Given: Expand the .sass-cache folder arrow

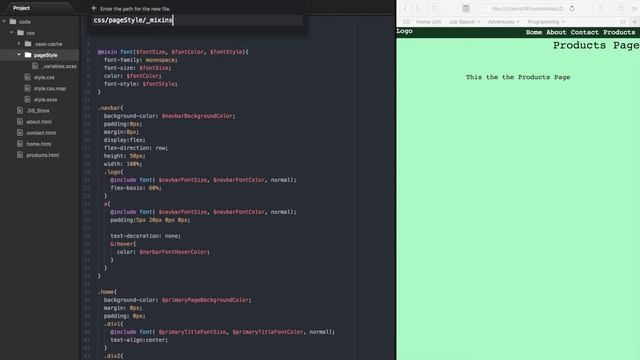Looking at the screenshot, I should tap(19, 44).
